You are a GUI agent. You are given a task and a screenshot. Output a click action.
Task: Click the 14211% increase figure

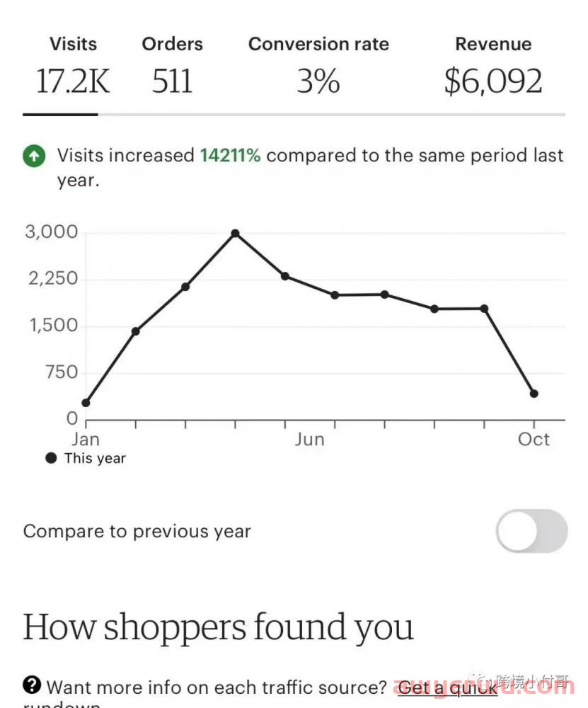point(230,155)
